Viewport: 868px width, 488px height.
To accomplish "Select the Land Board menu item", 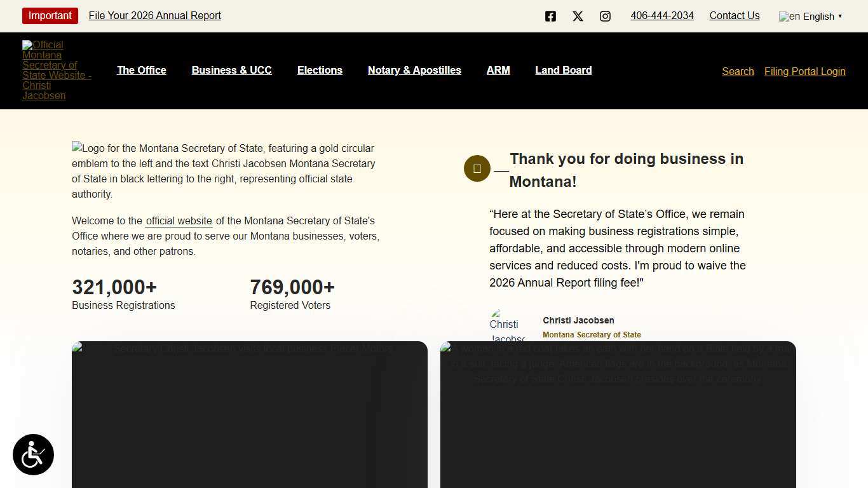I will 564,70.
